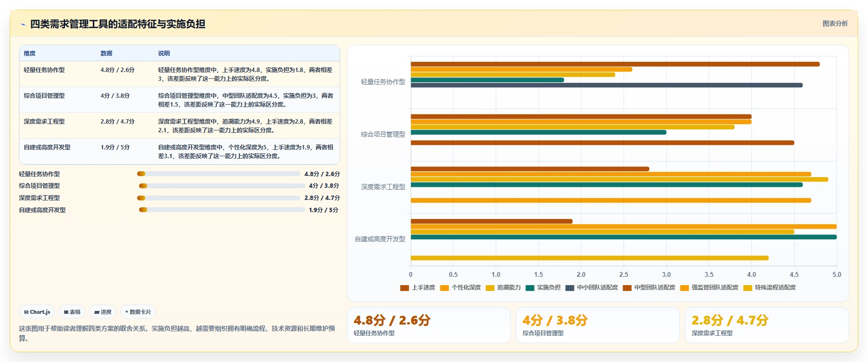
Task: Click progress value 1.9分 / 5分 beside bar
Action: pyautogui.click(x=324, y=210)
